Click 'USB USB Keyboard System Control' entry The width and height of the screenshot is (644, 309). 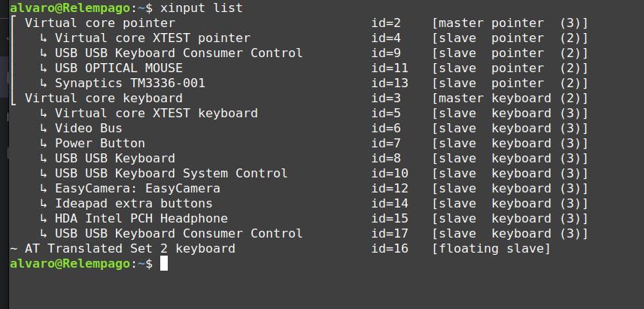coord(172,174)
